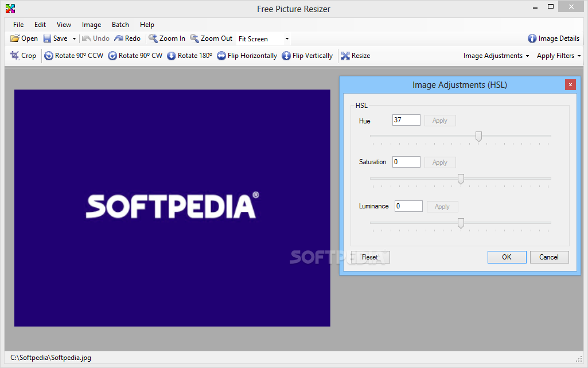This screenshot has width=588, height=368.
Task: Rotate image 90° CCW
Action: coord(74,56)
